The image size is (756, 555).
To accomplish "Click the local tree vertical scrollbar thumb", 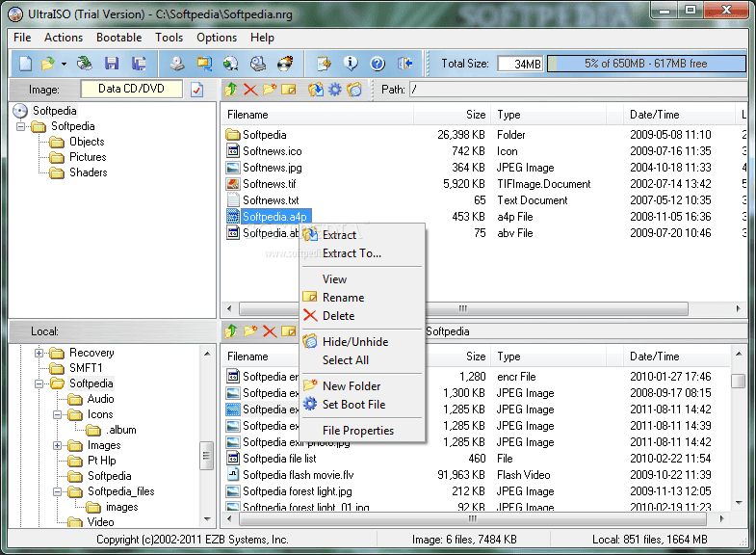I will (206, 456).
